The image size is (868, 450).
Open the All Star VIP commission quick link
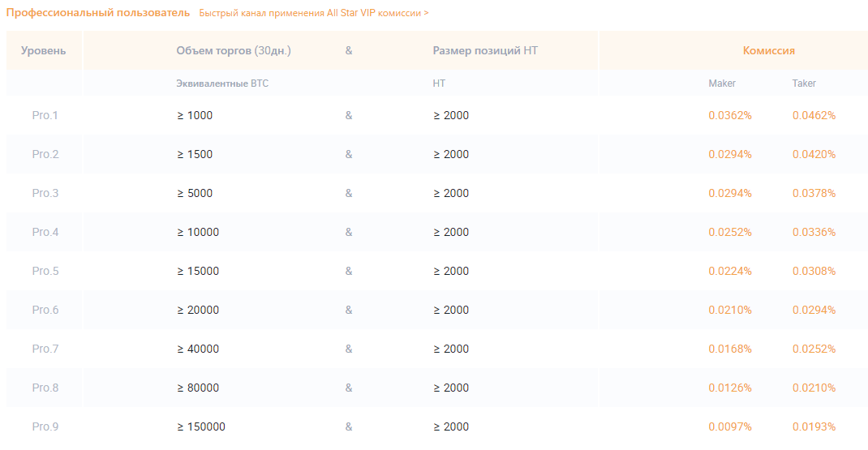tap(313, 14)
